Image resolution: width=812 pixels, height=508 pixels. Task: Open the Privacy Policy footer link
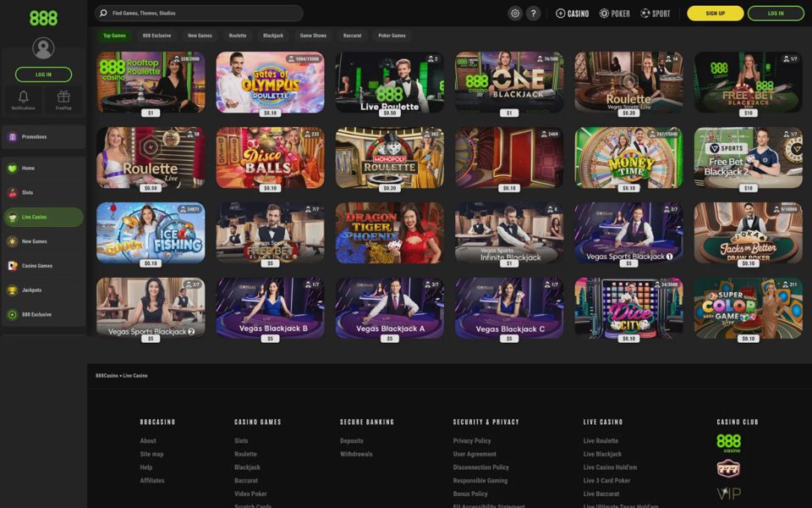(472, 440)
